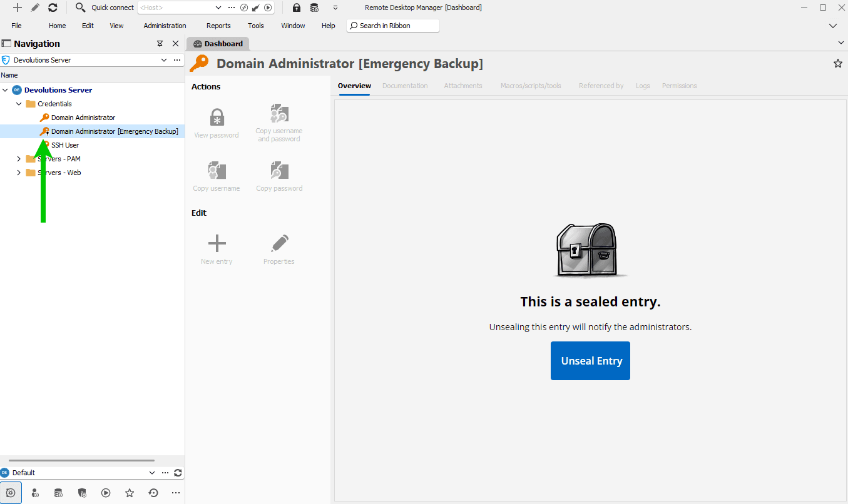Mark entry as favorite with star icon
The width and height of the screenshot is (848, 504).
(838, 63)
